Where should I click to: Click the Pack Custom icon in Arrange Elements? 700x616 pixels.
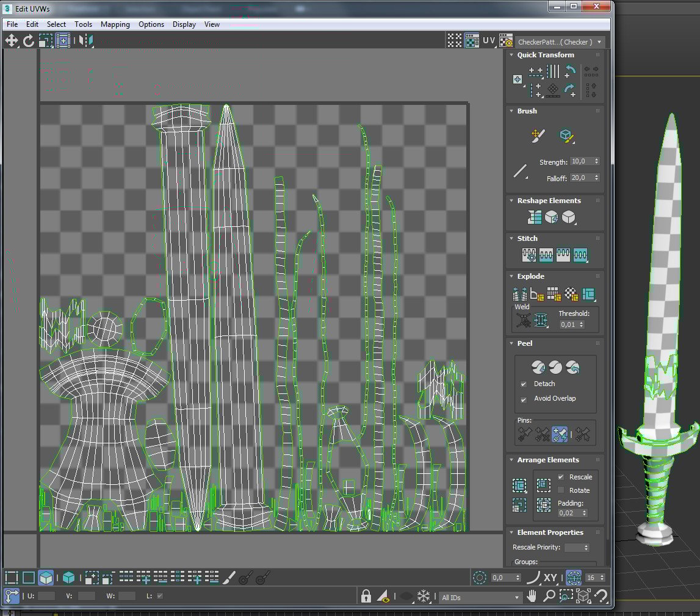point(519,485)
